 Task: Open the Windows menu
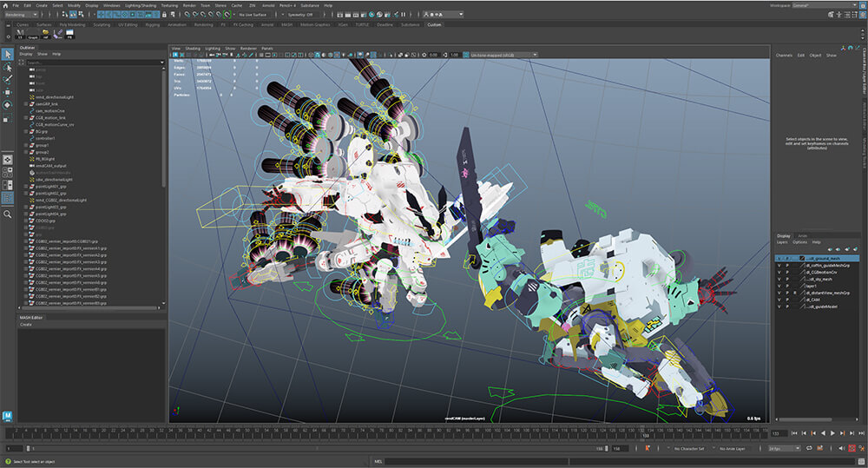pos(111,5)
